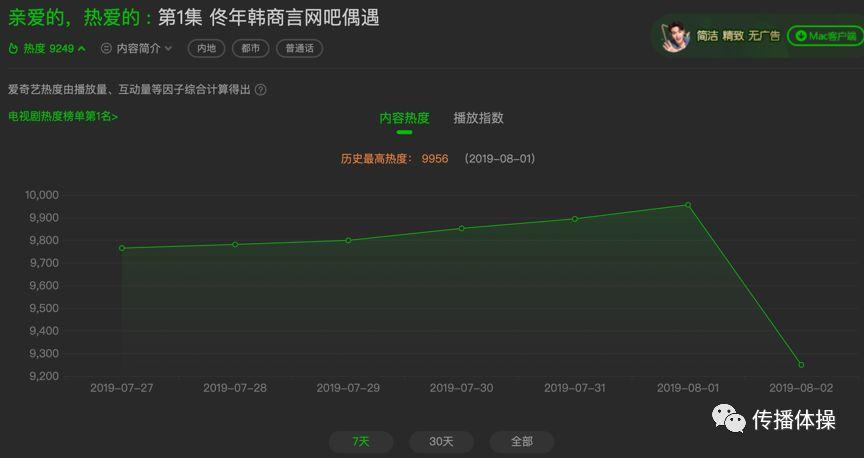
Task: Open the 亲爱的，热爱的 show title link
Action: 80,18
